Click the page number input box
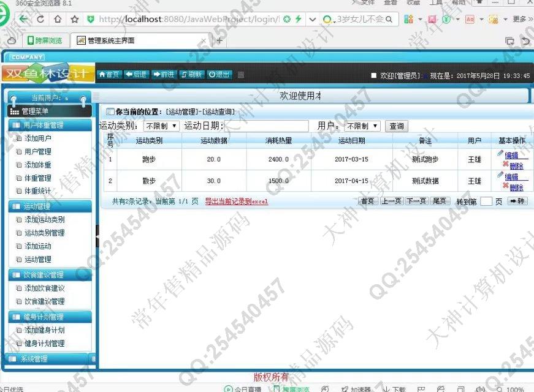This screenshot has width=534, height=392. pyautogui.click(x=486, y=202)
